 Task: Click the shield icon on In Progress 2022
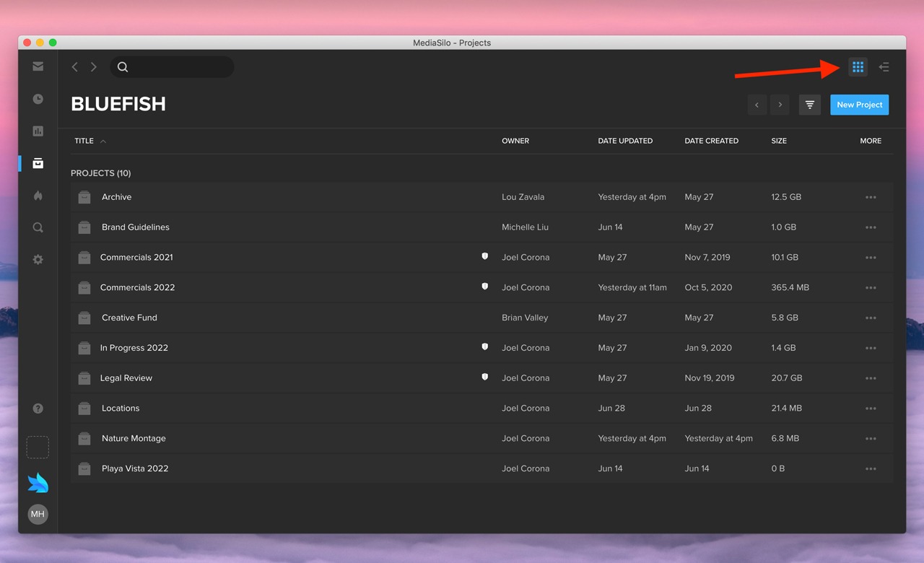coord(485,347)
